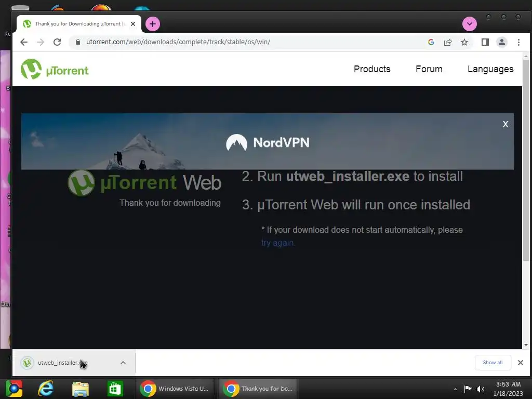Open Chrome's three-dot menu
The height and width of the screenshot is (399, 532).
518,42
